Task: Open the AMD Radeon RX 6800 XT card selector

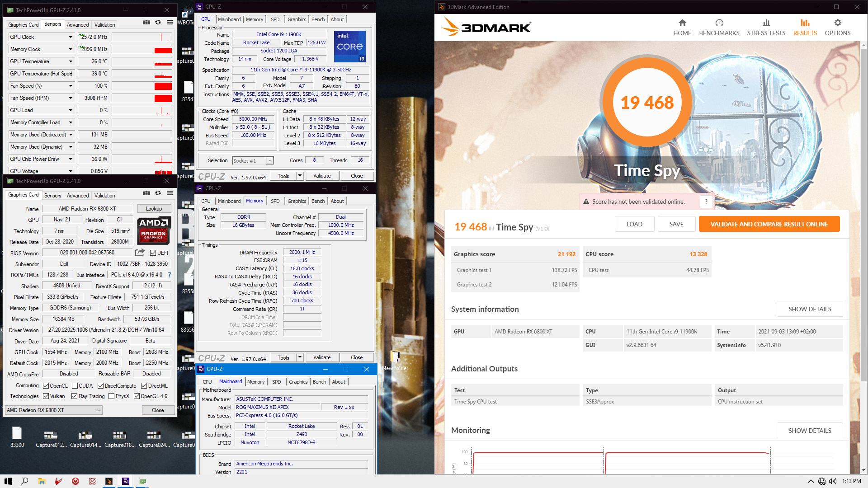Action: pos(54,410)
